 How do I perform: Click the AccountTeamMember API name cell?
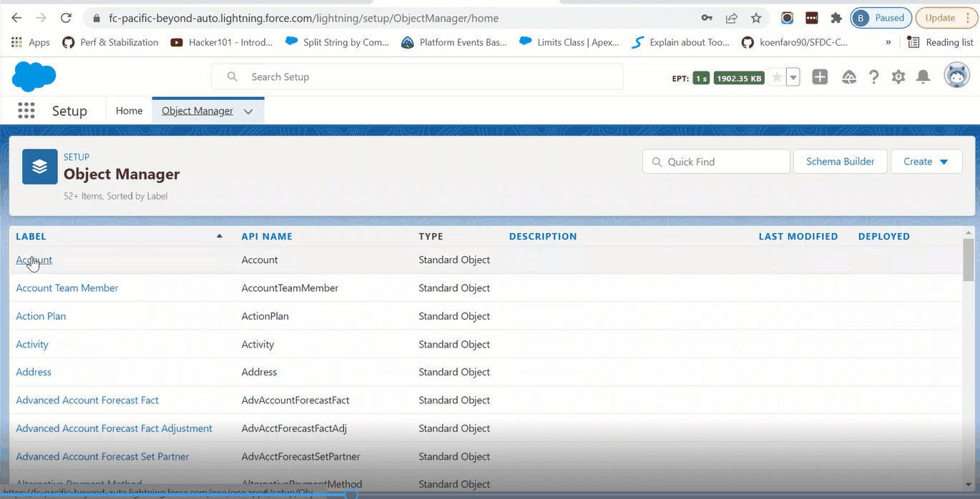[x=290, y=288]
